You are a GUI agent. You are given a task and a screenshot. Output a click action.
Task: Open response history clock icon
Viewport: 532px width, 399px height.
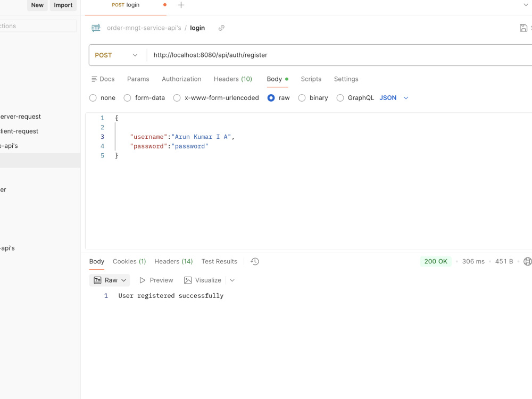pyautogui.click(x=255, y=262)
